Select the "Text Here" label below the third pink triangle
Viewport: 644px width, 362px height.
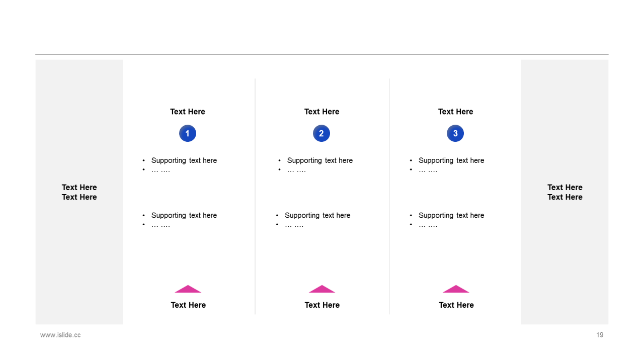(x=456, y=305)
